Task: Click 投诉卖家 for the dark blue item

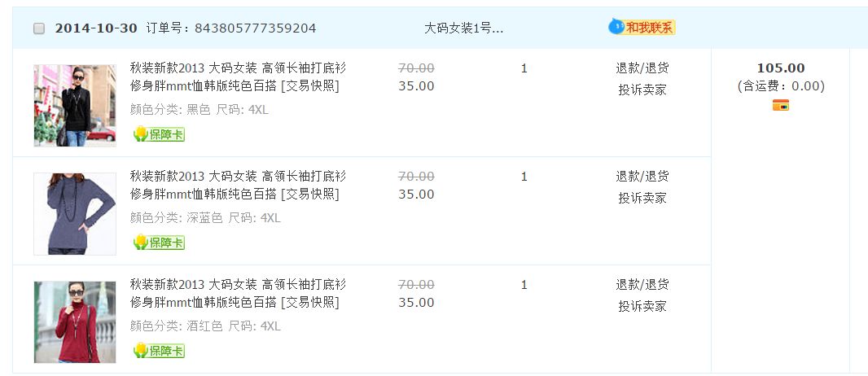Action: click(x=642, y=198)
